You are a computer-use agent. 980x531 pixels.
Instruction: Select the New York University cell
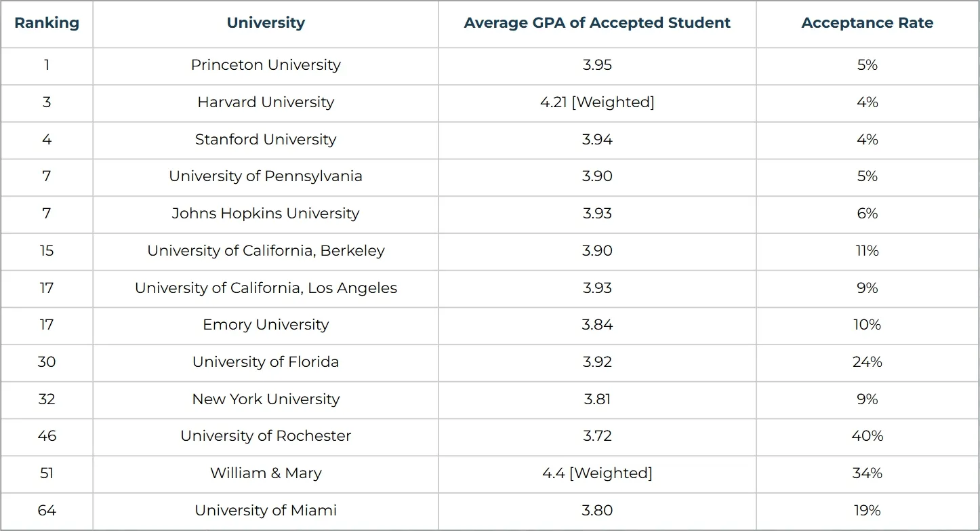click(266, 399)
